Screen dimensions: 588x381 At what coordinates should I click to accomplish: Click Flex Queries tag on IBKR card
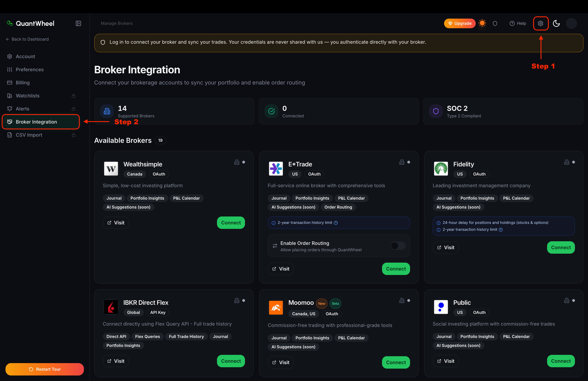pyautogui.click(x=148, y=336)
